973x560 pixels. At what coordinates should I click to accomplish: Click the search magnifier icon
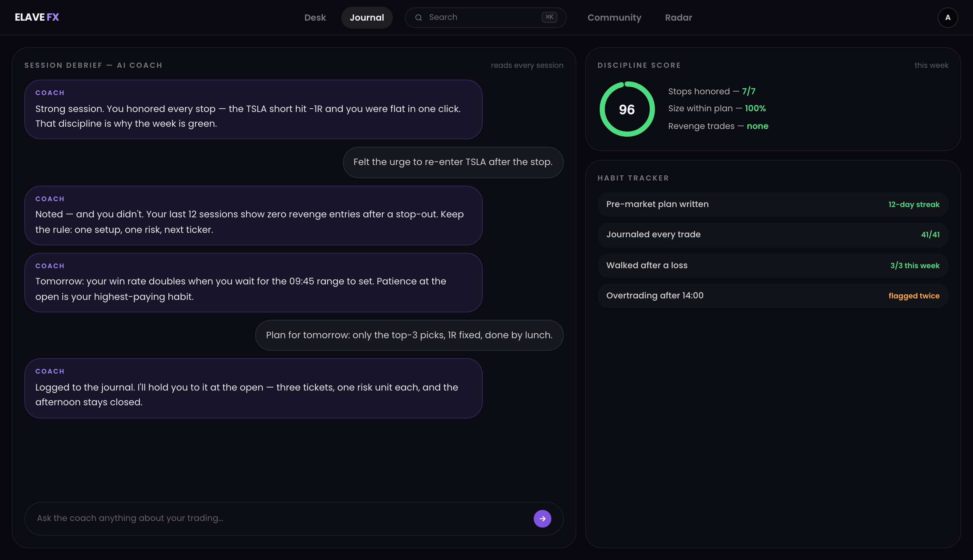pos(419,17)
